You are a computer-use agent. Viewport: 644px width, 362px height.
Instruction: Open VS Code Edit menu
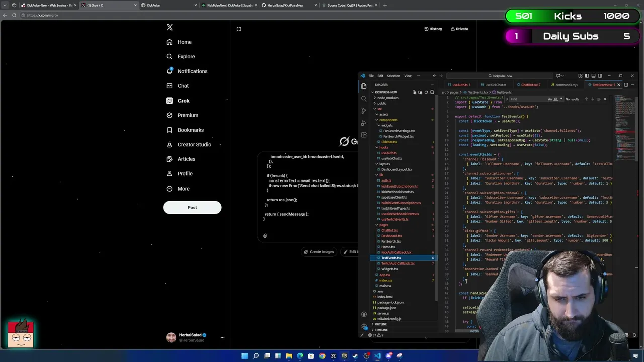click(x=380, y=76)
